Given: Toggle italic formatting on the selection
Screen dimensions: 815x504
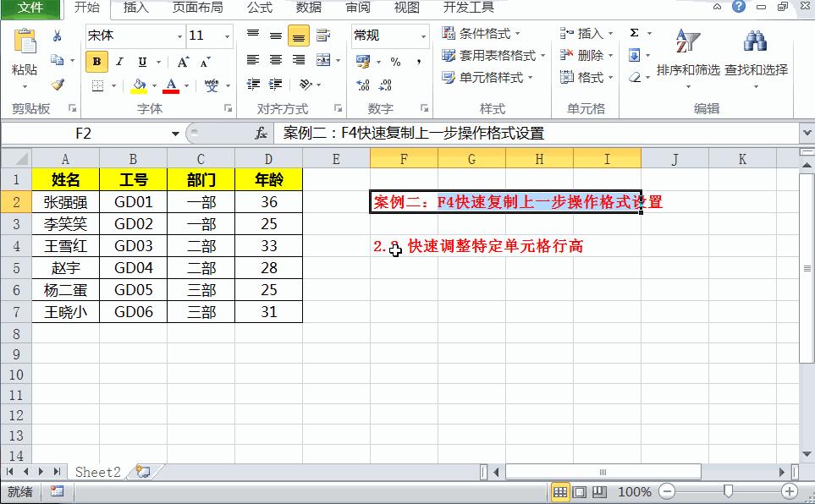Looking at the screenshot, I should (119, 61).
